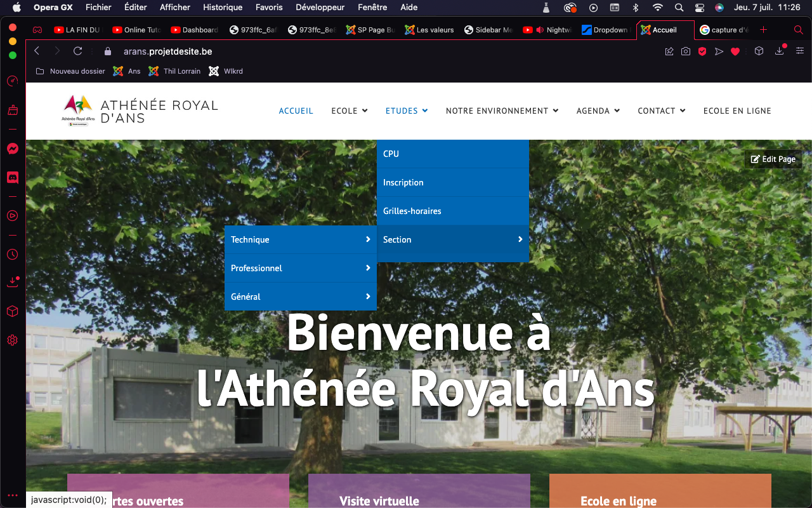Open Discord in the sidebar
The height and width of the screenshot is (508, 812).
pos(12,178)
